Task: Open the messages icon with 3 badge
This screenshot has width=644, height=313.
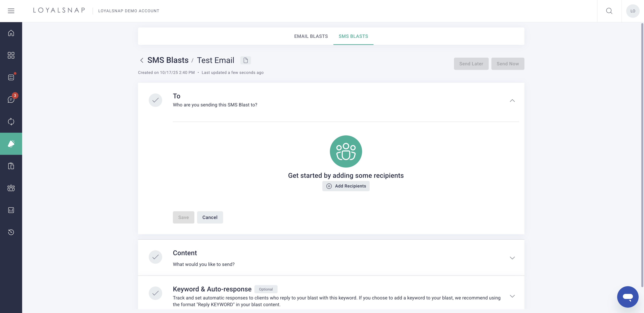Action: click(x=11, y=99)
